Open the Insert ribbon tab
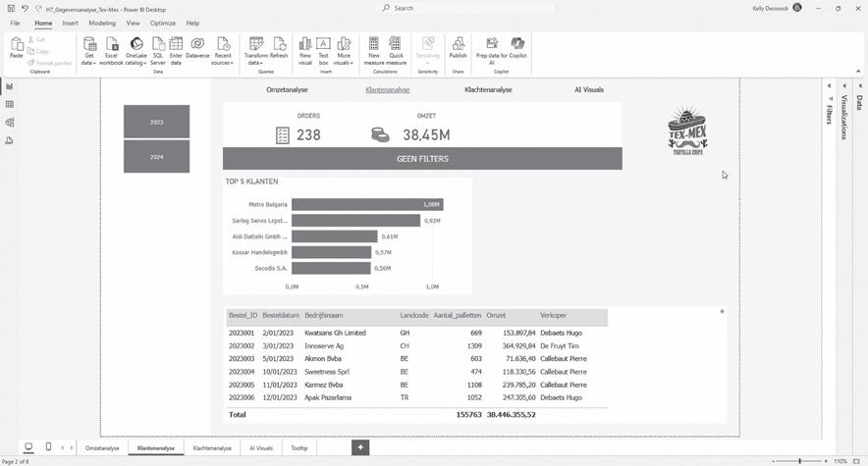Screen dimensions: 868x466 (71, 24)
